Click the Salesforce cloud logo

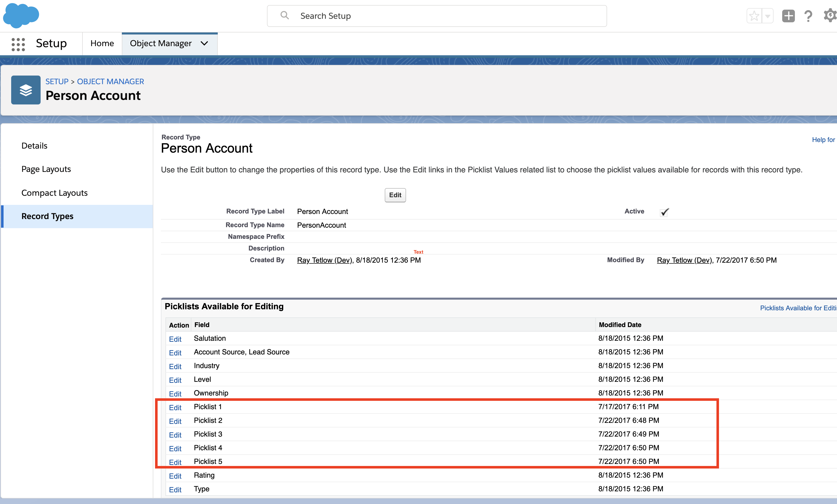[x=21, y=15]
